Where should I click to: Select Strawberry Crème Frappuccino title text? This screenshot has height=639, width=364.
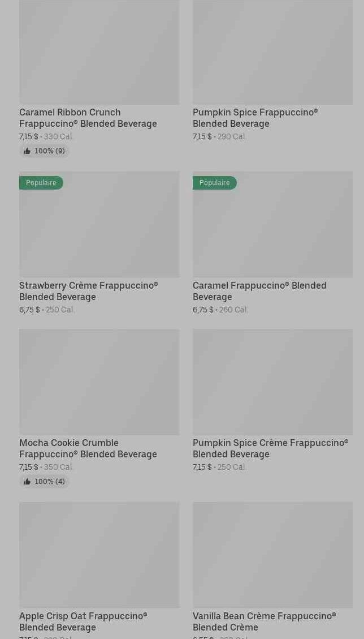coord(88,291)
